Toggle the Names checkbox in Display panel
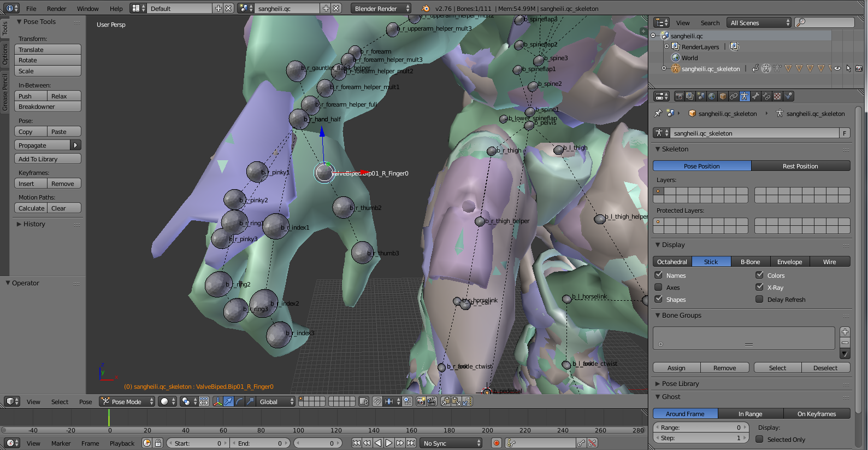This screenshot has height=450, width=868. pos(659,275)
